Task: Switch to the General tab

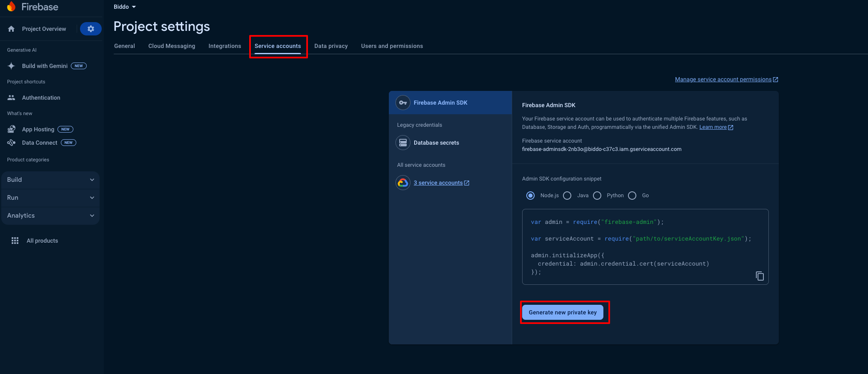Action: [125, 46]
